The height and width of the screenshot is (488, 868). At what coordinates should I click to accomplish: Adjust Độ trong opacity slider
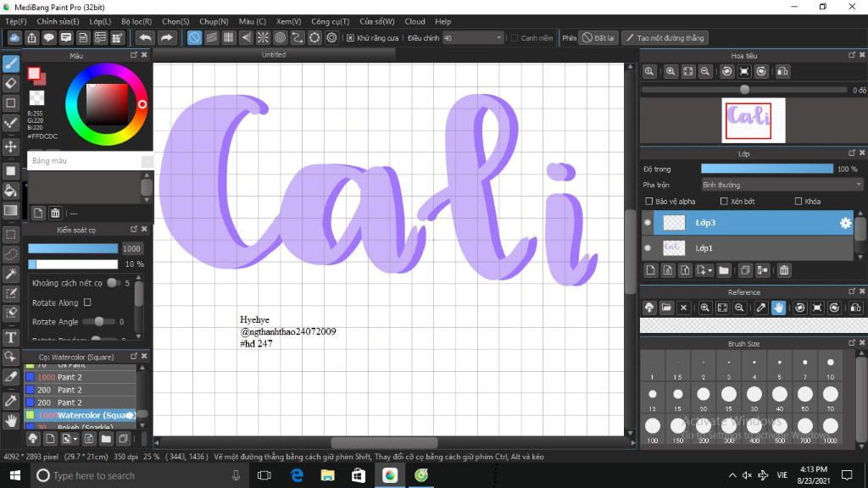point(766,169)
